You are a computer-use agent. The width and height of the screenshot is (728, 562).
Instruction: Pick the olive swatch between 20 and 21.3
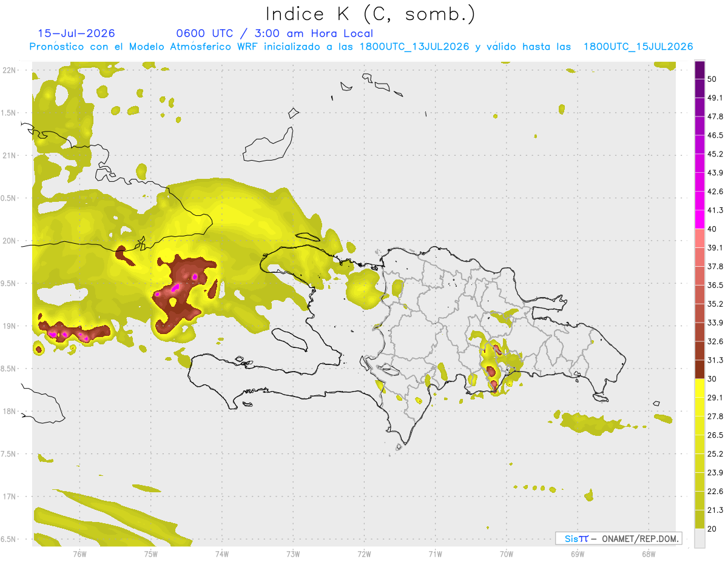point(699,520)
